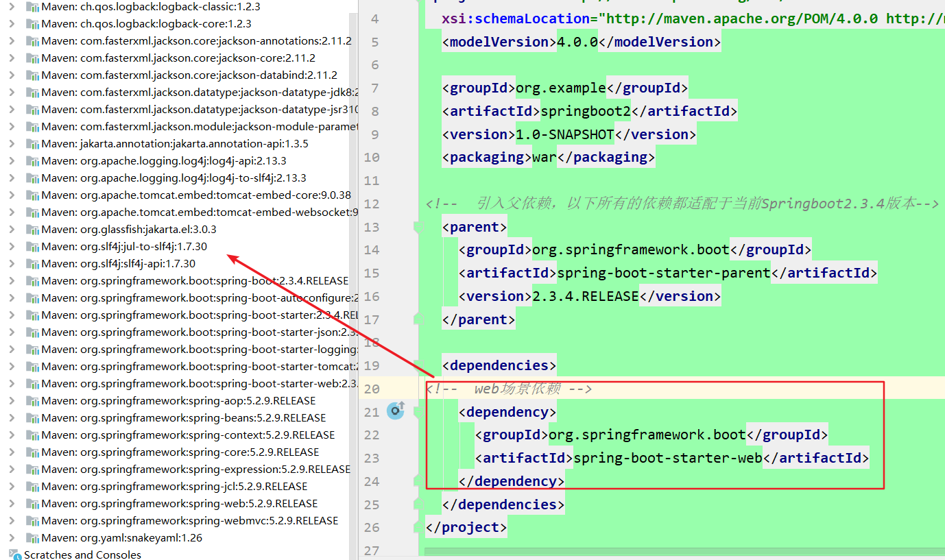
Task: Expand the spring-aop:5.2.9.RELEASE node
Action: (x=12, y=401)
